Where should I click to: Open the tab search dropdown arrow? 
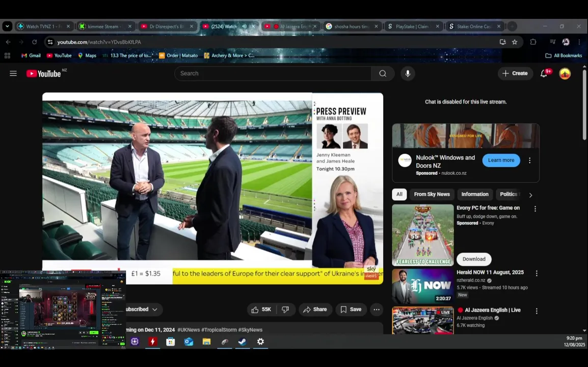click(8, 27)
